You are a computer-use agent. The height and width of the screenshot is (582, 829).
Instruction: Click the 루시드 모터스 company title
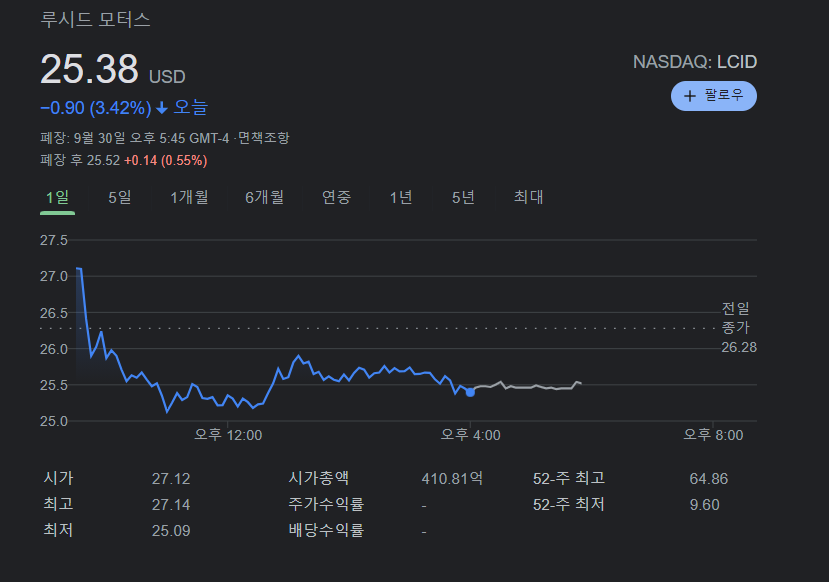tap(95, 20)
